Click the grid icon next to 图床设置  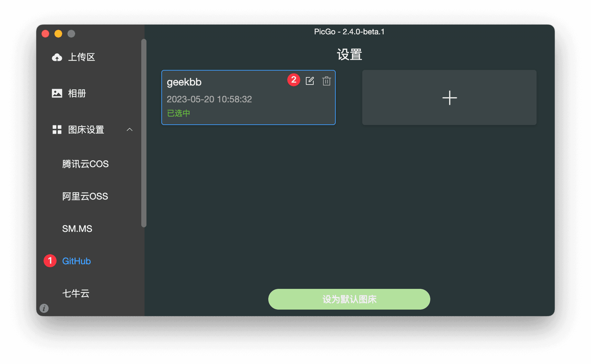click(x=57, y=130)
